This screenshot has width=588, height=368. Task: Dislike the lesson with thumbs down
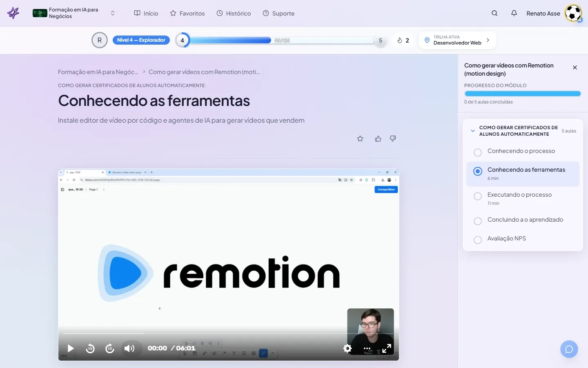(393, 139)
